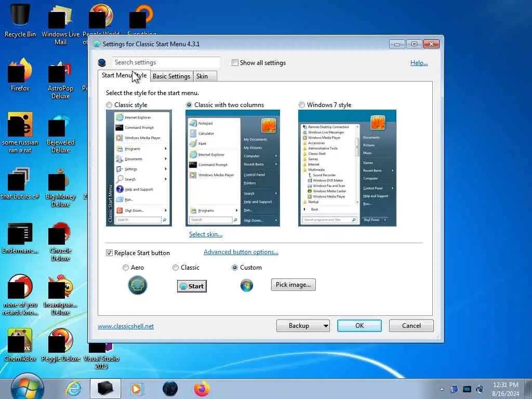Click the dark globe taskbar icon
Screen dimensions: 532x399
(x=170, y=389)
